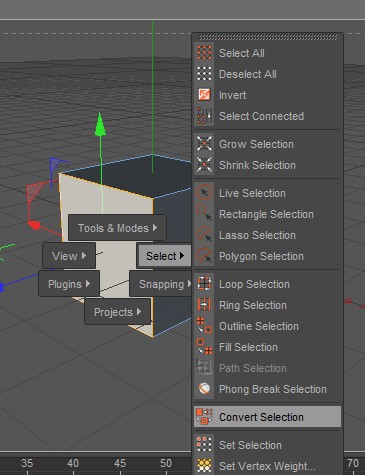Click the Grow Selection icon

tap(204, 144)
